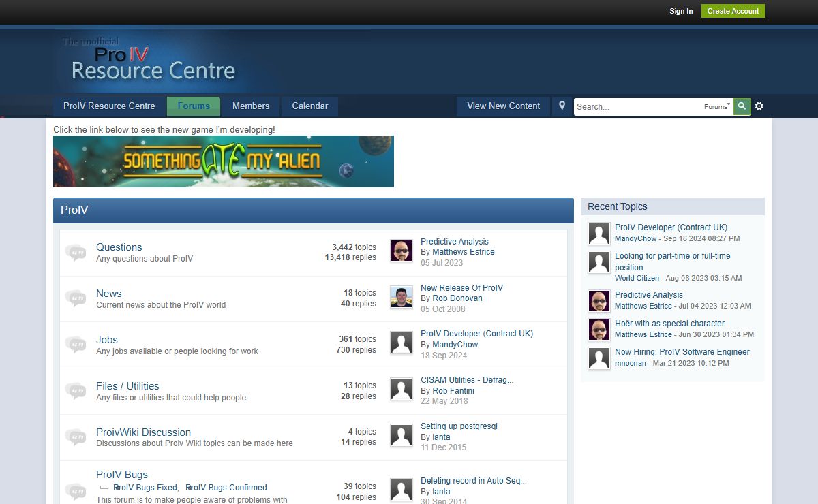Click avatar beside Predictive Analysis in Recent Topics
Screen dimensions: 818x504
[599, 301]
